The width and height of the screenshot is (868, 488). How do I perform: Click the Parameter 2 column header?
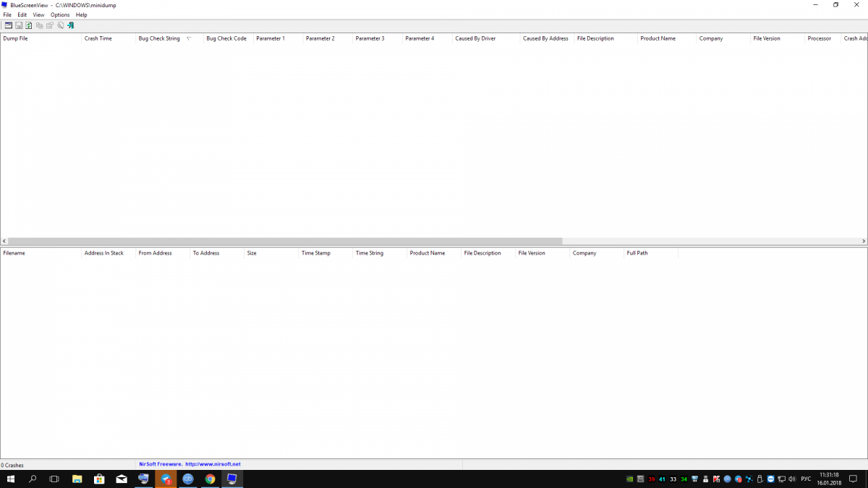pyautogui.click(x=328, y=38)
